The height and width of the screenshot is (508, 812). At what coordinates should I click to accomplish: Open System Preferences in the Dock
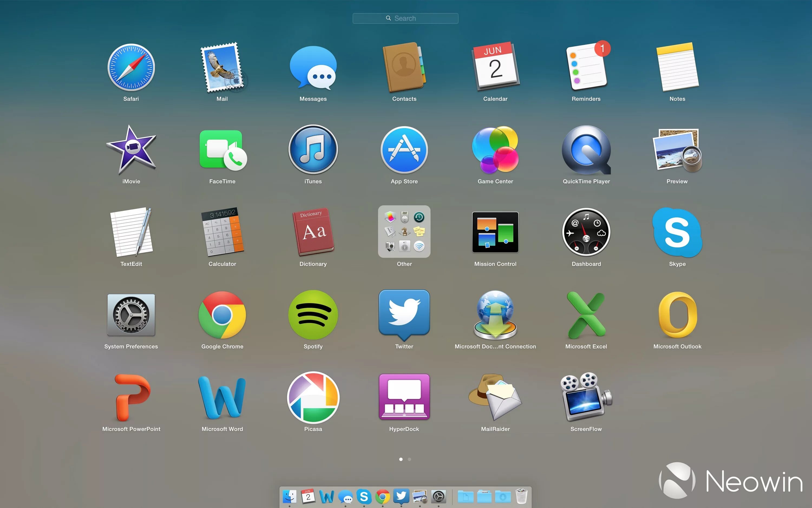click(438, 497)
